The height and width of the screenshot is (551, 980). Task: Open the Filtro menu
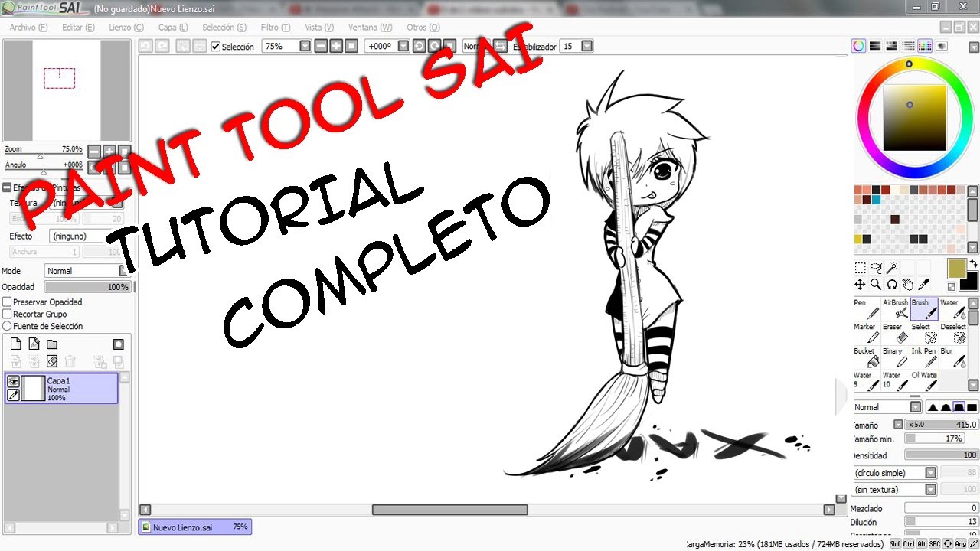click(x=276, y=28)
